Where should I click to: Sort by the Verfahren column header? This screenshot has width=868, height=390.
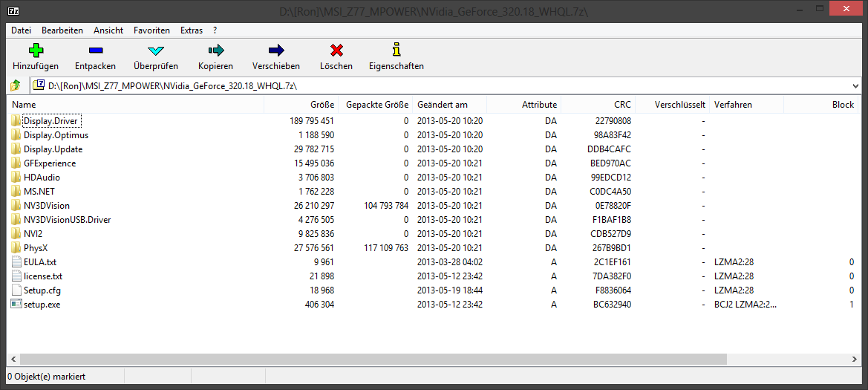pyautogui.click(x=747, y=104)
